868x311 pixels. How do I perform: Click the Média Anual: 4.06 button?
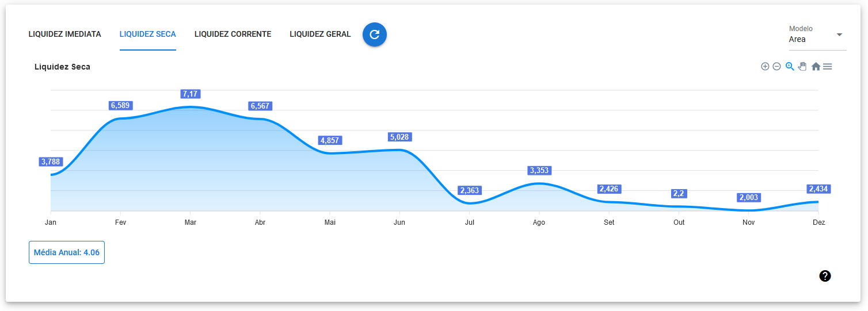click(x=67, y=252)
